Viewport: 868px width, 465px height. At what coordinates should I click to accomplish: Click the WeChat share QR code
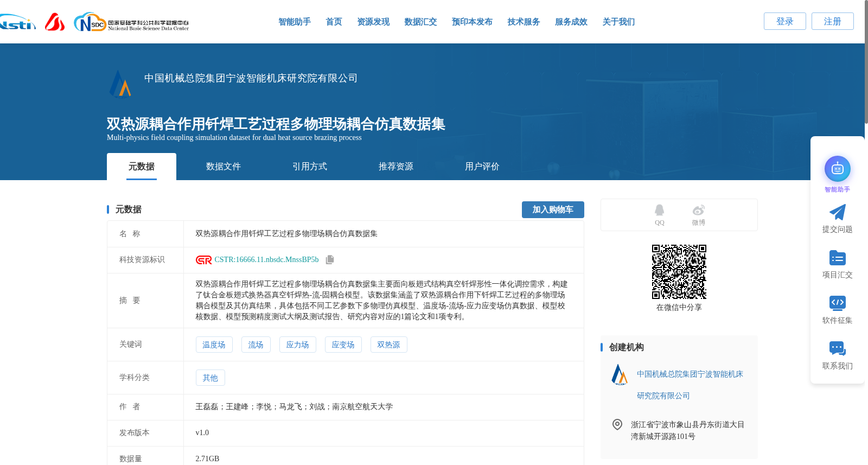click(x=679, y=272)
